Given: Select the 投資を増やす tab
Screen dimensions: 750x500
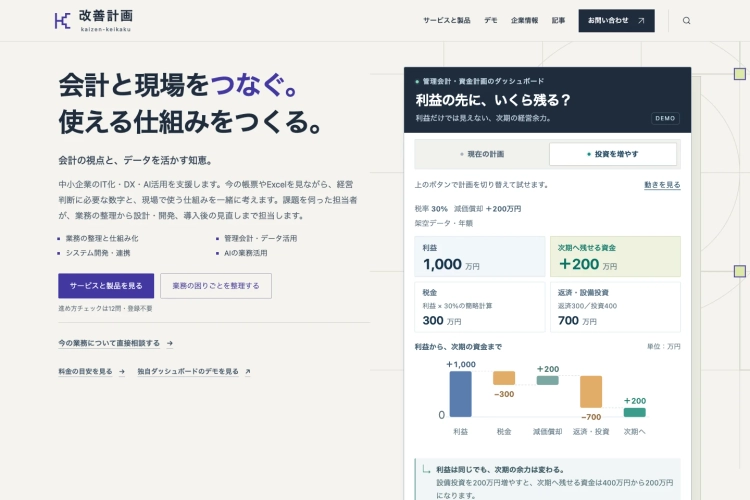Looking at the screenshot, I should point(613,154).
